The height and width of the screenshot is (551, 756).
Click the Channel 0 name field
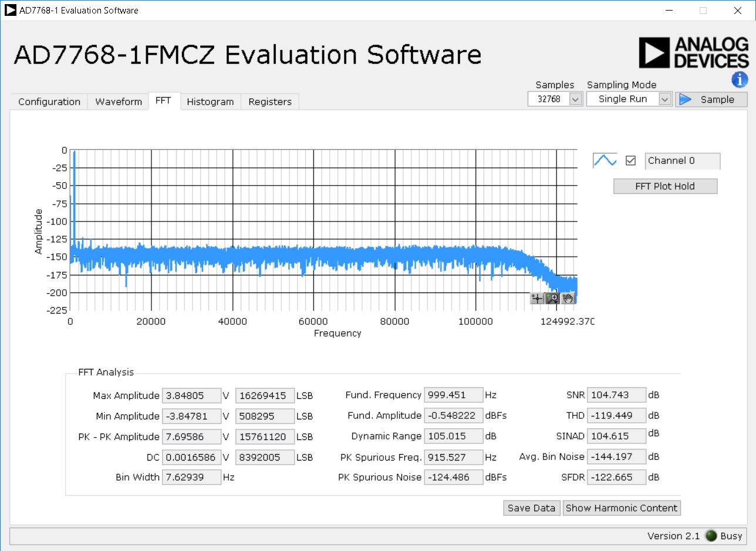pyautogui.click(x=683, y=161)
